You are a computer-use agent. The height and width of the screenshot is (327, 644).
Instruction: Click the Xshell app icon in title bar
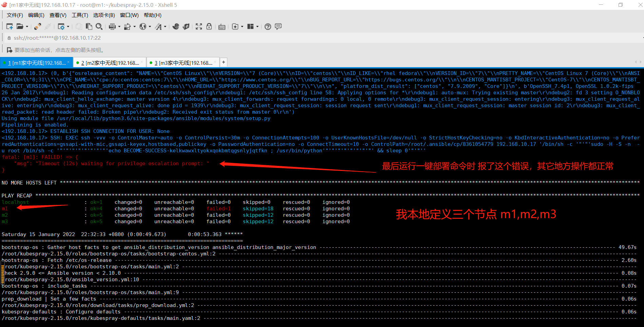point(4,5)
